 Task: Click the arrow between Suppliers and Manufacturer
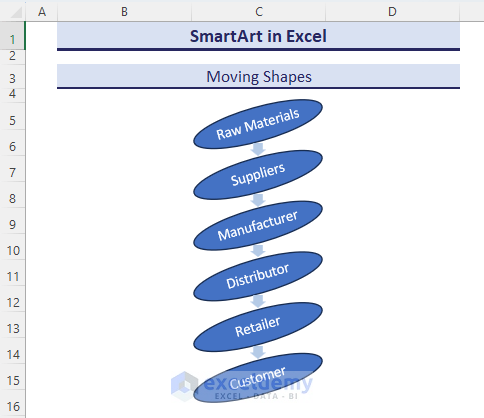coord(258,200)
